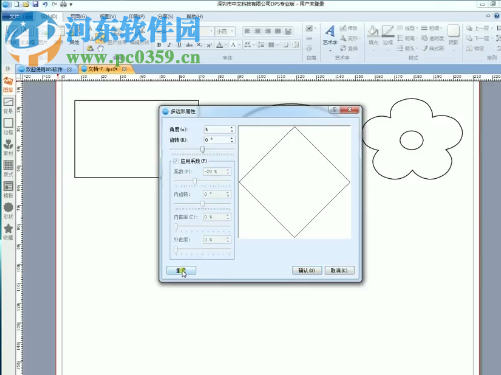501x375 pixels.
Task: Click the center align paragraph icon
Action: point(257,31)
